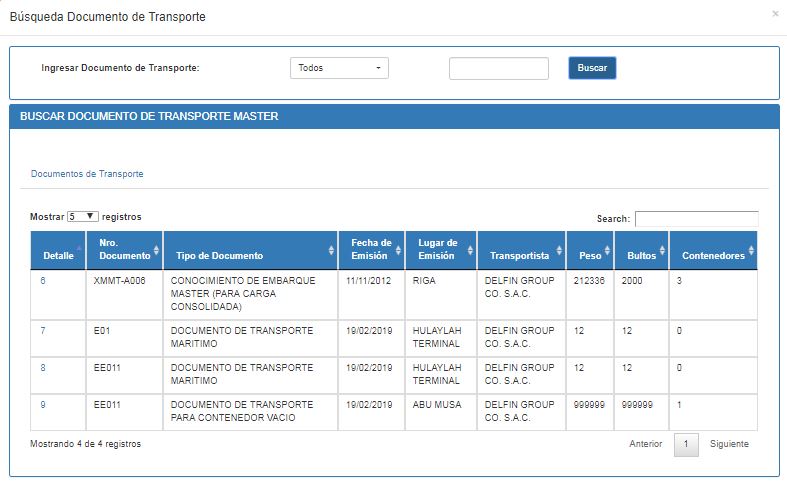The width and height of the screenshot is (787, 484).
Task: Sort by Contenedores column
Action: (x=713, y=250)
